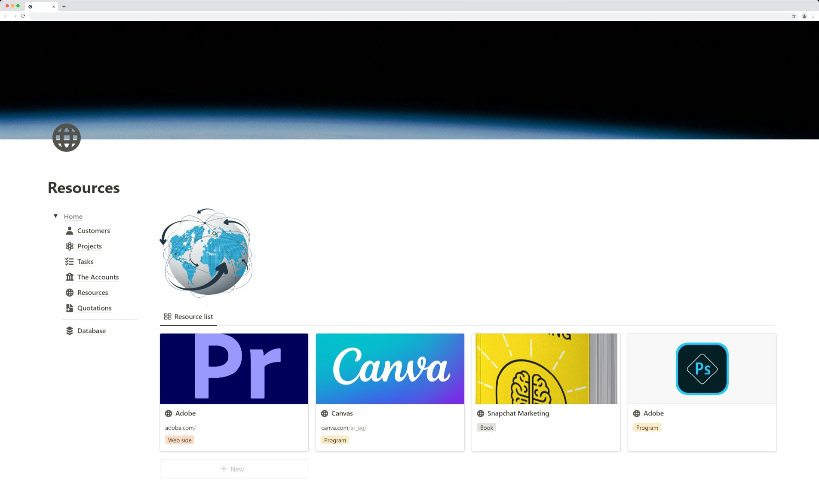Click the Database stack icon
The height and width of the screenshot is (504, 819).
coord(70,331)
